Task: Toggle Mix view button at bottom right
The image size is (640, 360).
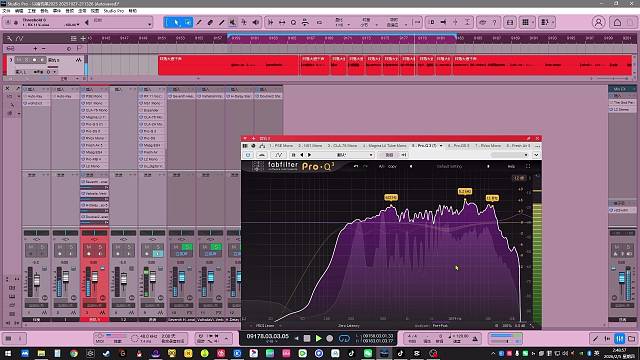Action: tap(620, 338)
